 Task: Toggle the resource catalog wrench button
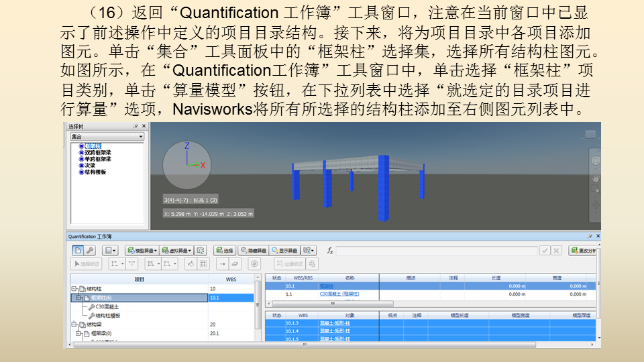click(90, 250)
